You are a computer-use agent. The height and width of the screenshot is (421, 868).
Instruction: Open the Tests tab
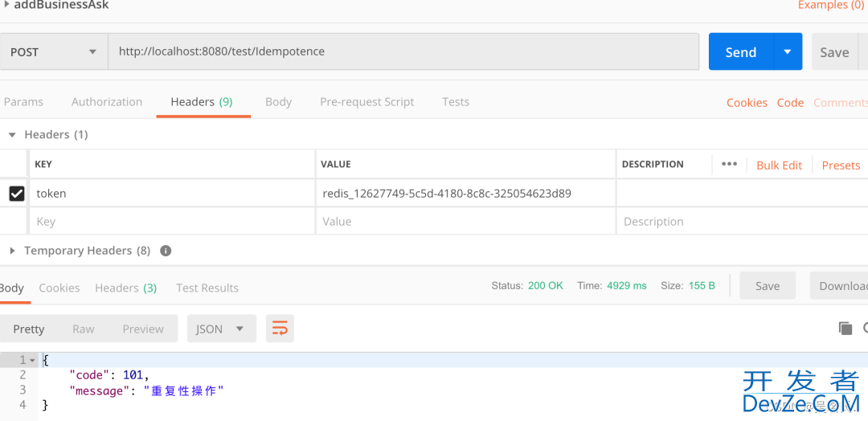tap(456, 102)
